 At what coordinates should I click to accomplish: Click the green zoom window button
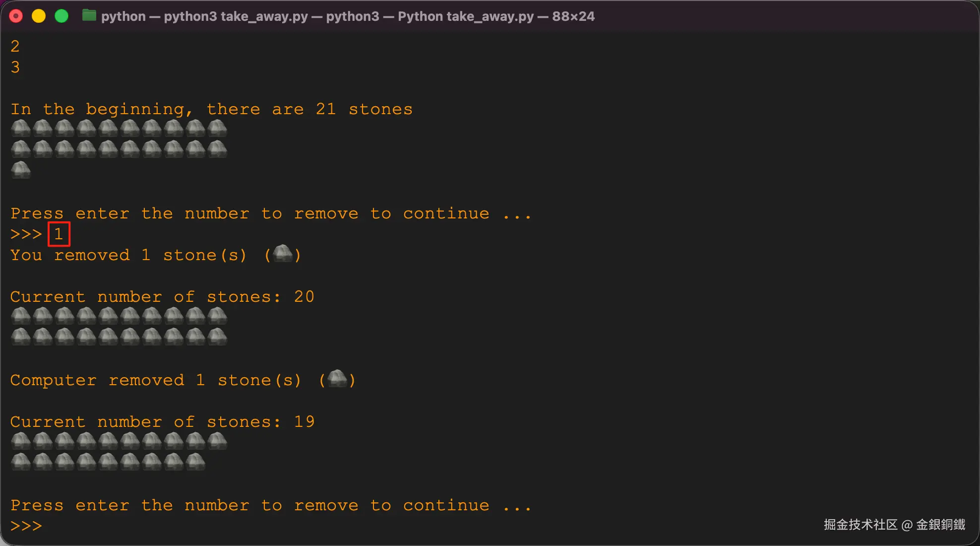tap(61, 16)
